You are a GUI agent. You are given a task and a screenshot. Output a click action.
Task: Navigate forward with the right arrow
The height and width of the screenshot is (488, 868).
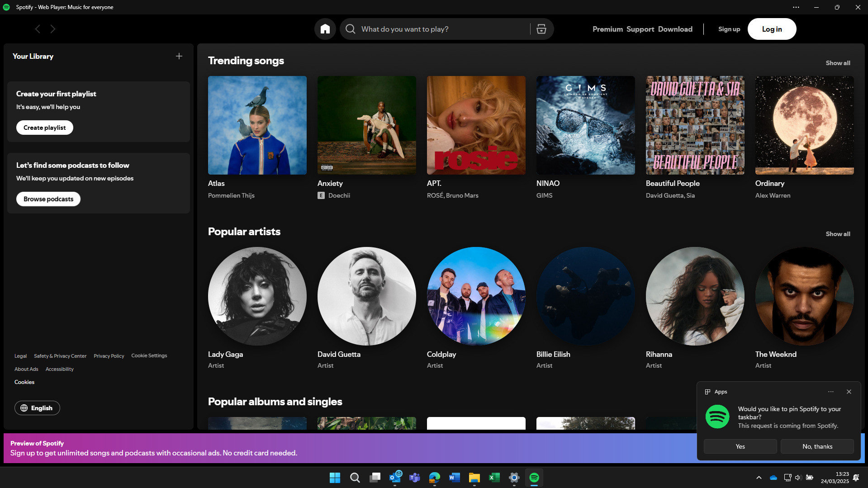click(53, 29)
